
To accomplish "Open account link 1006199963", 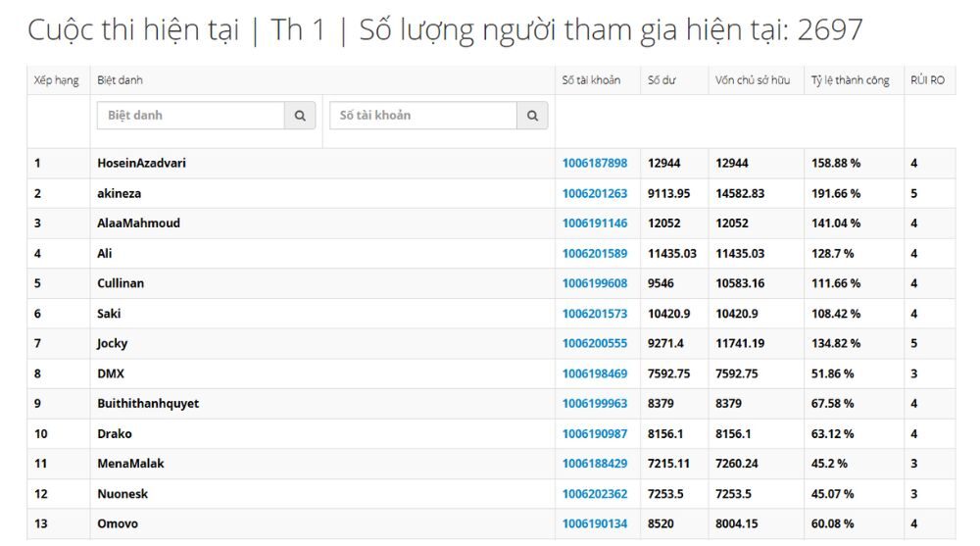I will click(x=595, y=404).
